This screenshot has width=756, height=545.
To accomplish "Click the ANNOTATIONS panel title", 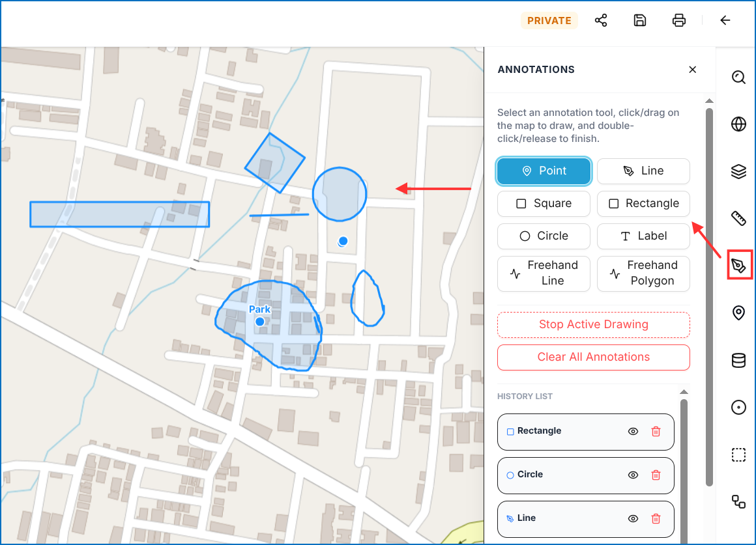I will tap(536, 70).
